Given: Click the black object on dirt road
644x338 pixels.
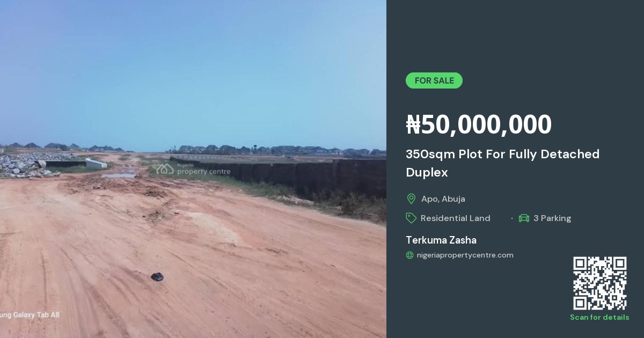Looking at the screenshot, I should (x=157, y=277).
